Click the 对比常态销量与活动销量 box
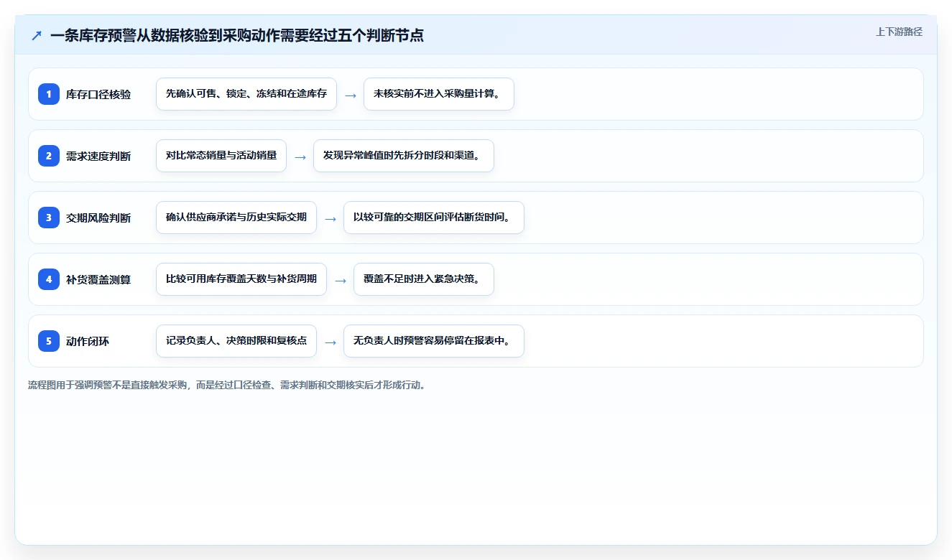This screenshot has width=952, height=560. 221,156
